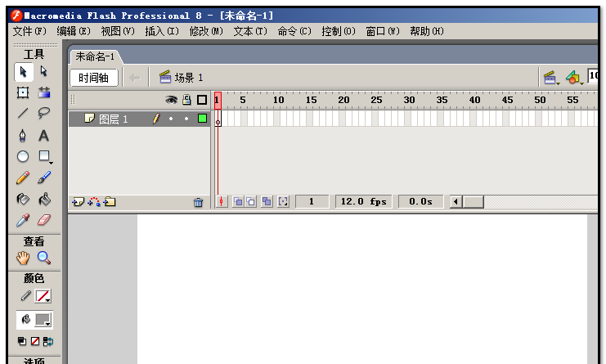Viewport: 606px width, 364px height.
Task: Open the 视图(V) menu
Action: (118, 31)
